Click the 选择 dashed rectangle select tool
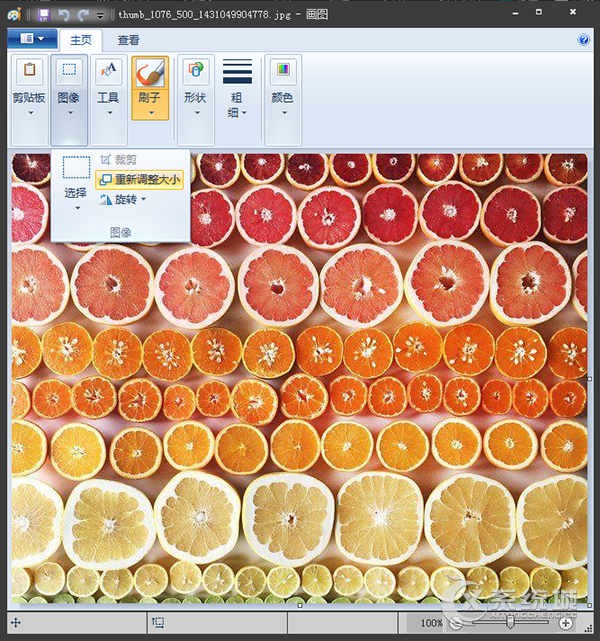Image resolution: width=600 pixels, height=641 pixels. pyautogui.click(x=76, y=167)
